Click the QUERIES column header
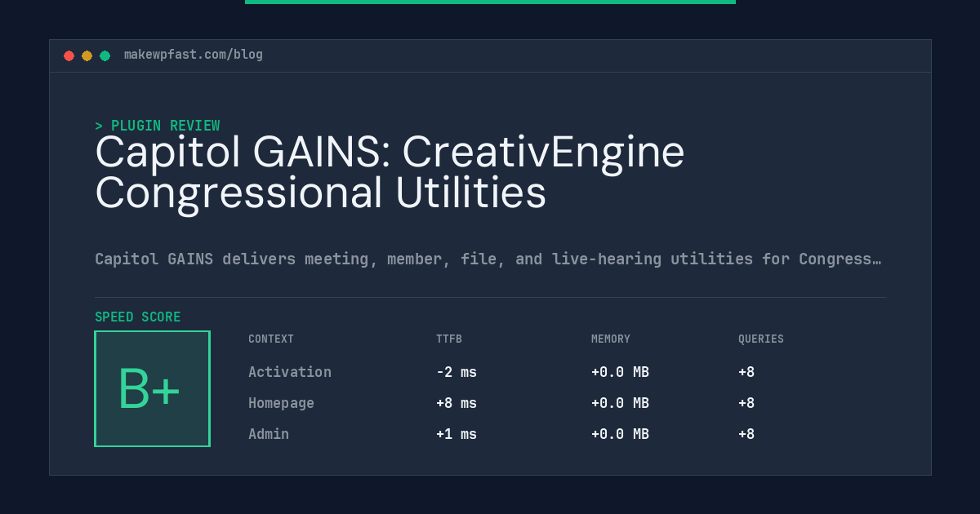Viewport: 980px width, 514px height. [x=761, y=339]
